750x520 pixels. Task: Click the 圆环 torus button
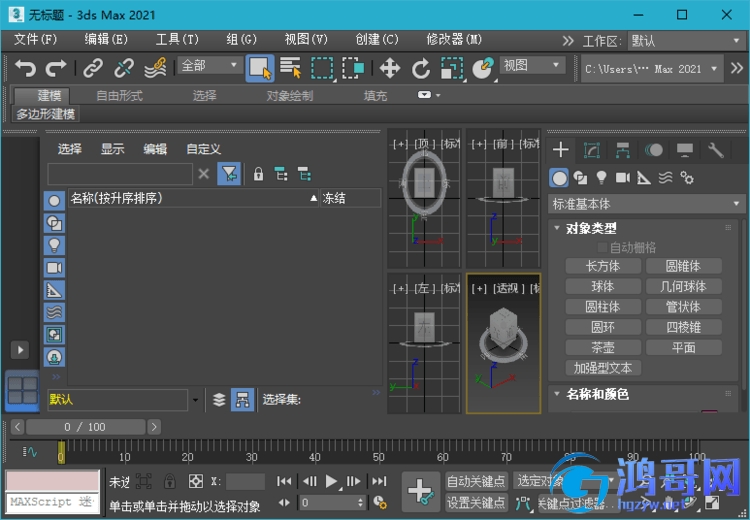pyautogui.click(x=603, y=327)
